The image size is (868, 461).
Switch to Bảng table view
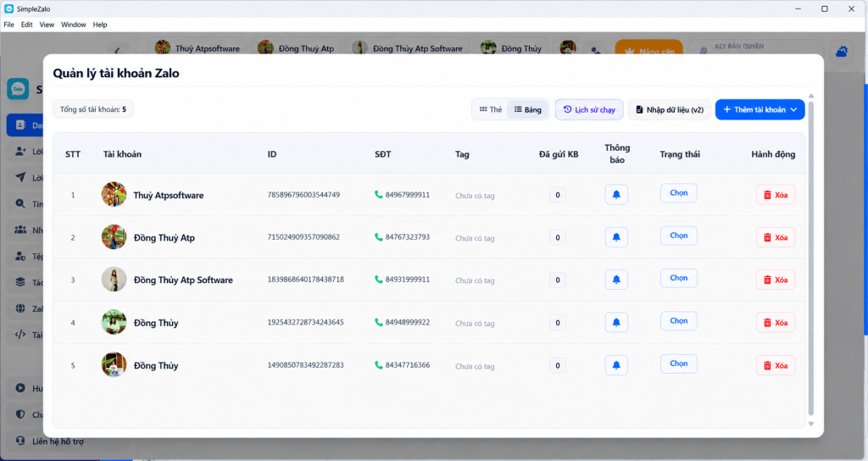(x=527, y=109)
